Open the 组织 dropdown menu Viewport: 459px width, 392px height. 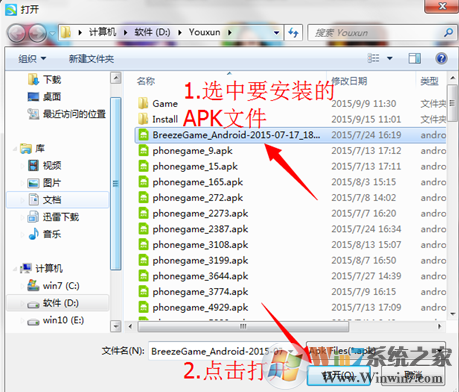coord(32,59)
